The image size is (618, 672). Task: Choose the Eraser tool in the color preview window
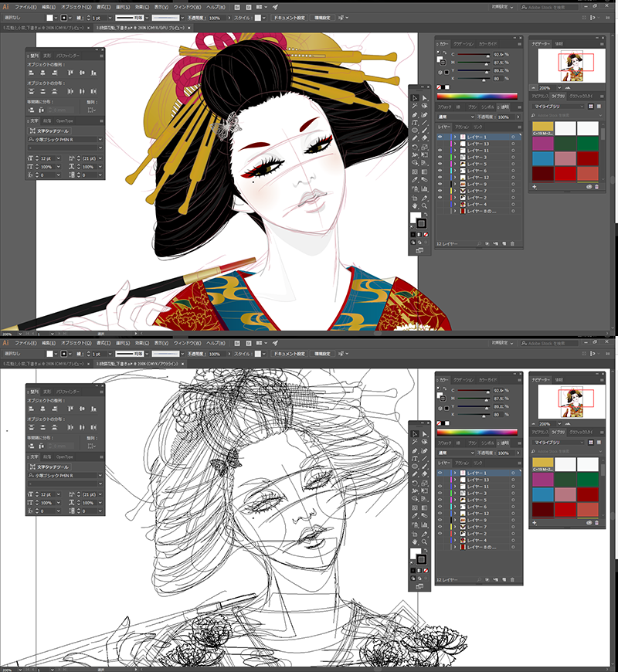(x=424, y=138)
